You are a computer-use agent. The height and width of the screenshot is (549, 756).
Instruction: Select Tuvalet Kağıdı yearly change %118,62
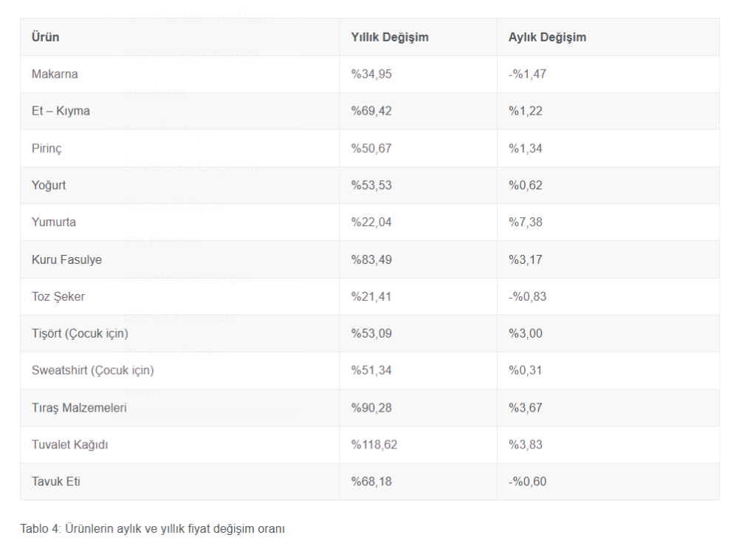click(x=374, y=445)
